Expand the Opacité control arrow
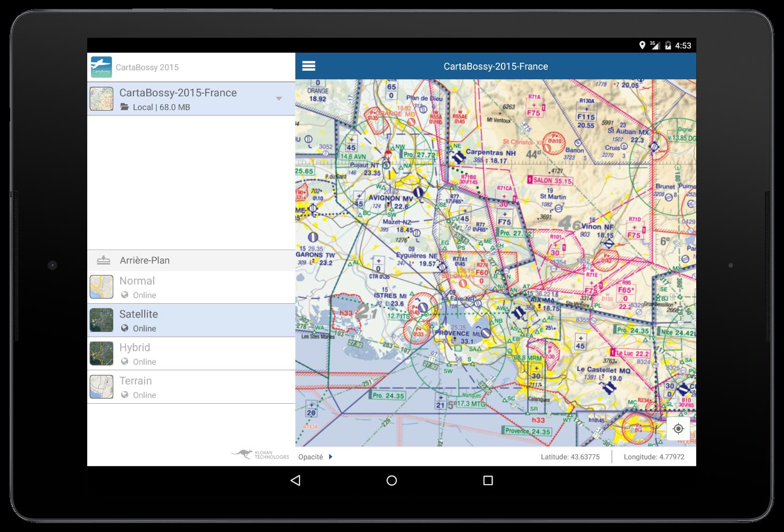This screenshot has height=532, width=784. (330, 457)
